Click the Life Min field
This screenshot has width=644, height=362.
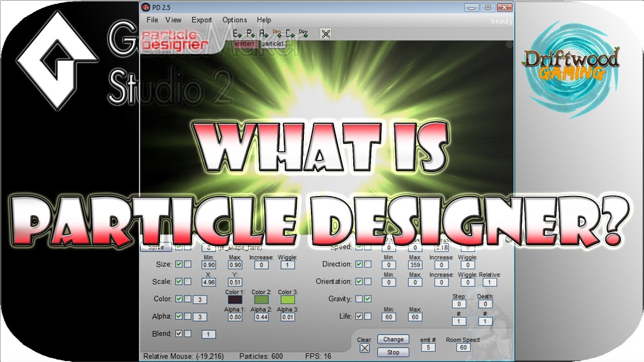pyautogui.click(x=388, y=317)
